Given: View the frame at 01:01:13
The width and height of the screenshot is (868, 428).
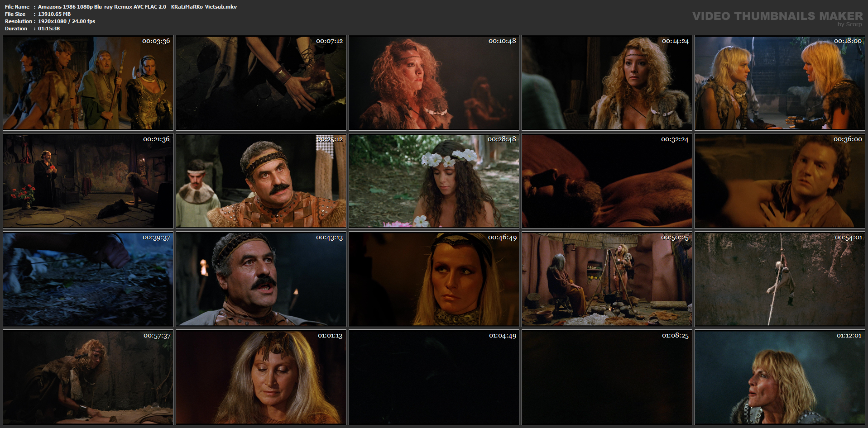Looking at the screenshot, I should pyautogui.click(x=261, y=377).
